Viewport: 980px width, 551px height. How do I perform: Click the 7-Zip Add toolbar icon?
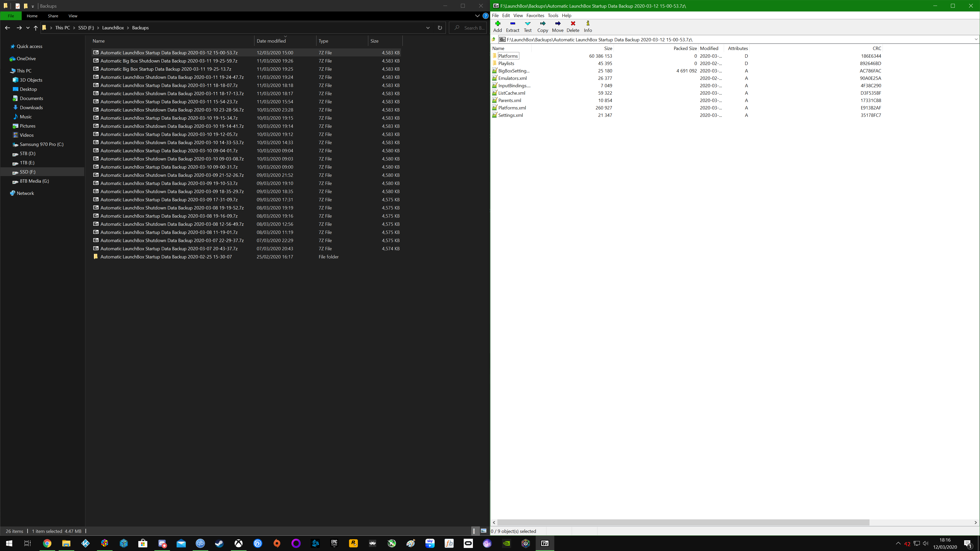(x=498, y=26)
